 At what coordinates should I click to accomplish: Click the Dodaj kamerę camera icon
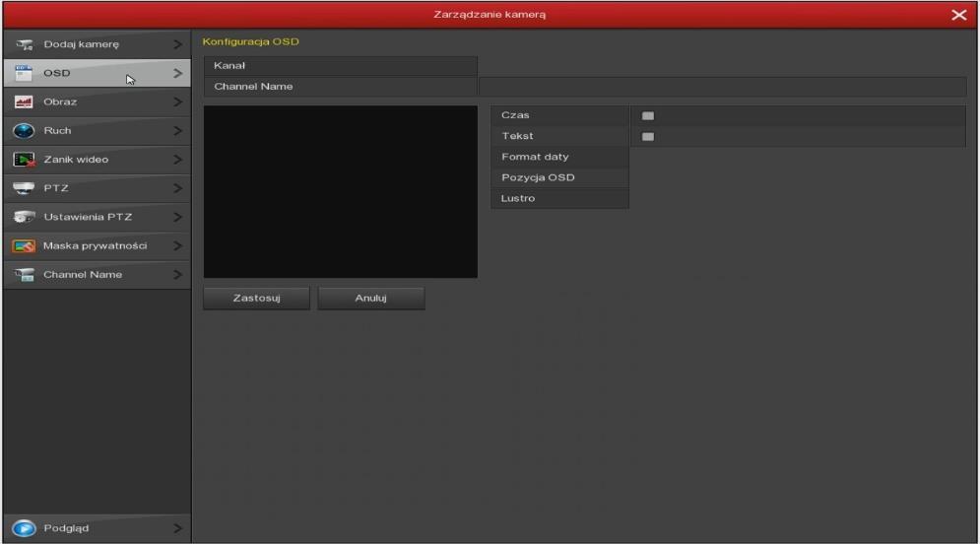(25, 44)
